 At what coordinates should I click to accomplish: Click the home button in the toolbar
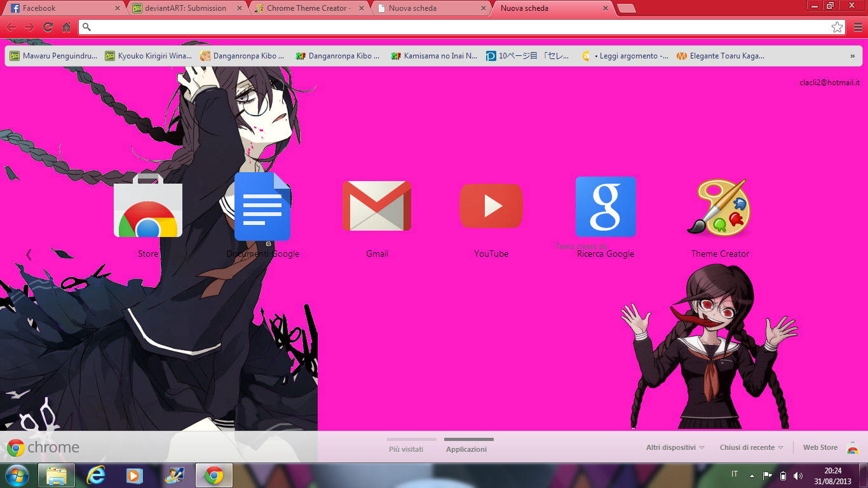coord(65,27)
